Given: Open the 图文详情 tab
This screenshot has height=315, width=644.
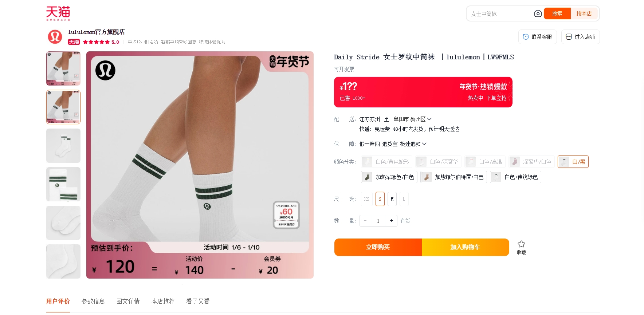Looking at the screenshot, I should (128, 301).
